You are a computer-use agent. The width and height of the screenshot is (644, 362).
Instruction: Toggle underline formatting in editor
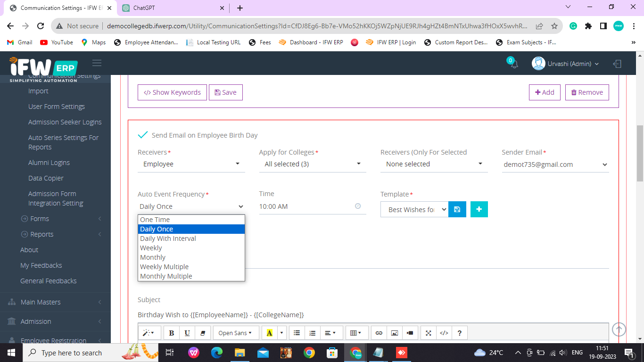(x=187, y=333)
